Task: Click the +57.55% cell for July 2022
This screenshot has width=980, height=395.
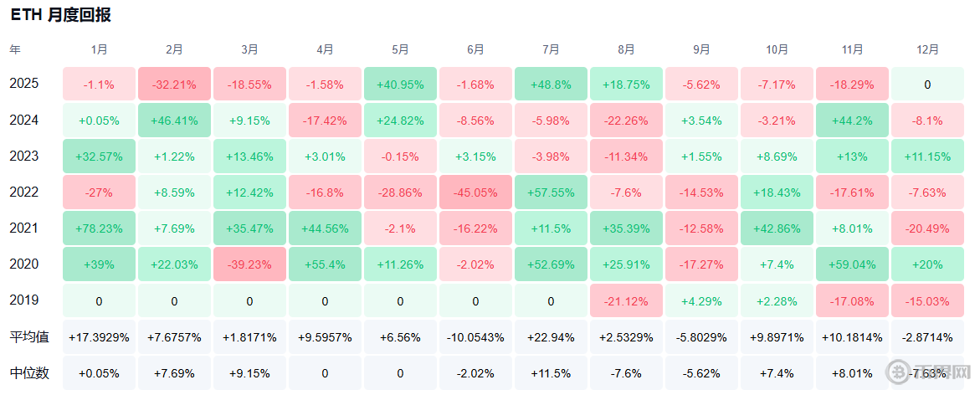Action: (551, 192)
